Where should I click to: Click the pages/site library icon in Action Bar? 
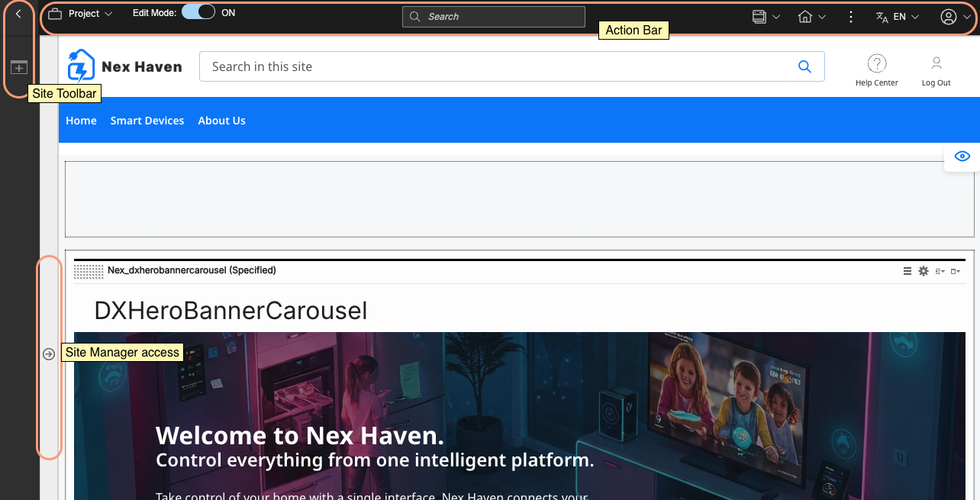click(760, 16)
